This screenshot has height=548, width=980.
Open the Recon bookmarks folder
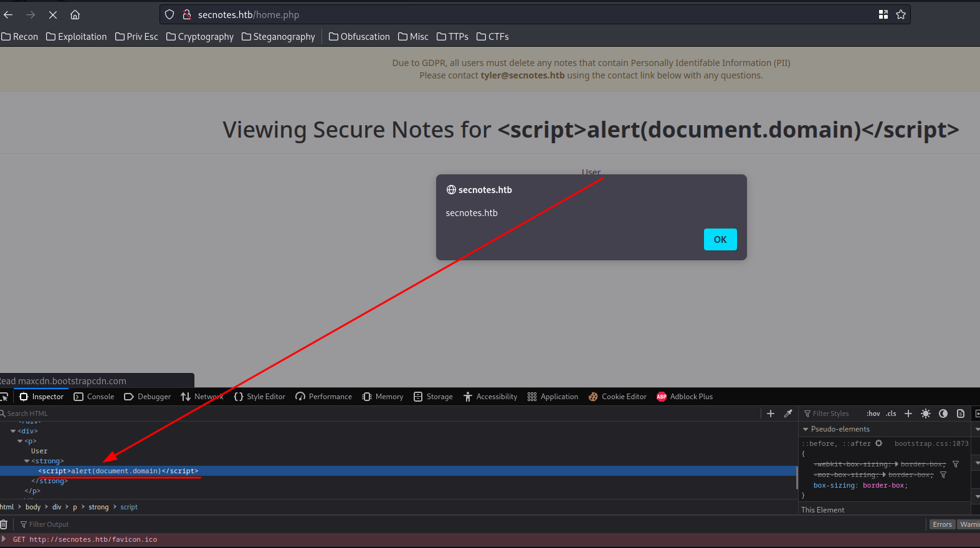(20, 37)
